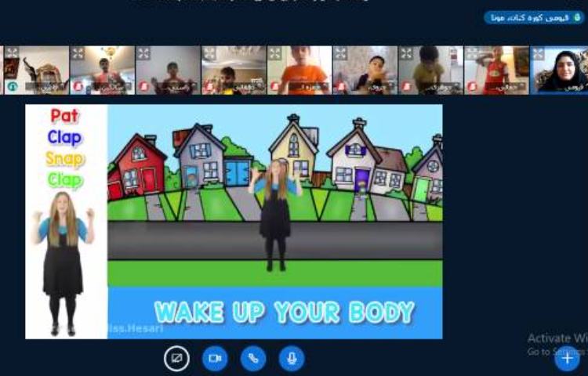588x376 pixels.
Task: Expand the leftmost full participant video tile
Action: tap(12, 53)
